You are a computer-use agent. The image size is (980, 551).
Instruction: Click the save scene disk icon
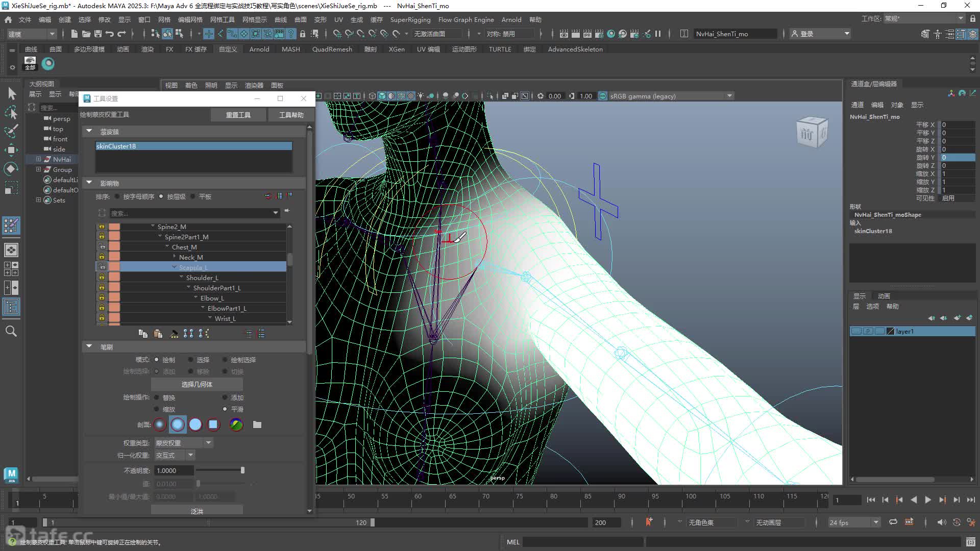point(98,34)
